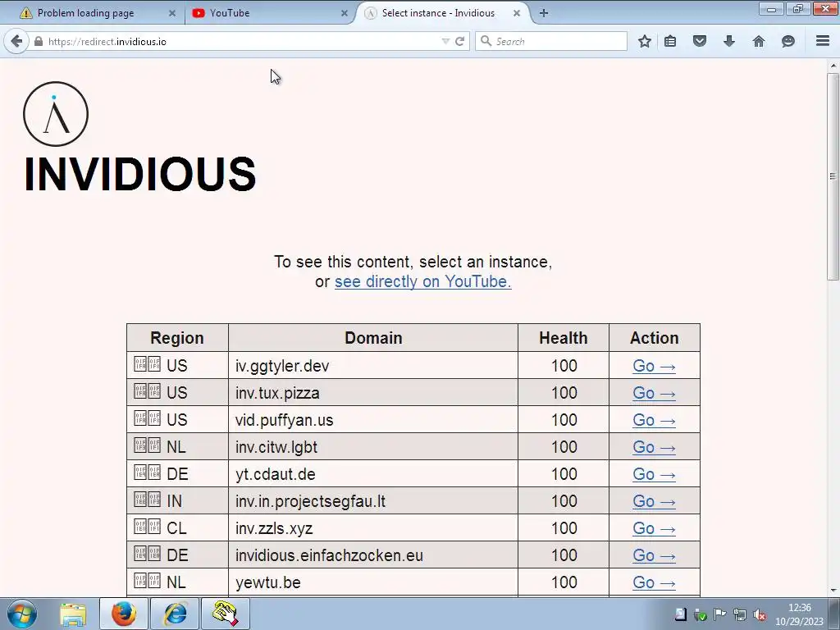Reload the page with the refresh icon
840x630 pixels.
point(459,41)
